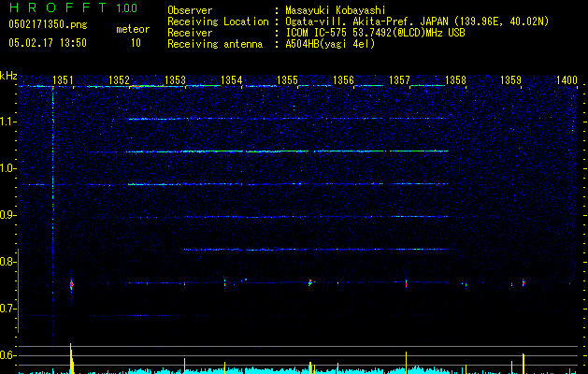Image resolution: width=588 pixels, height=374 pixels.
Task: Click the A504HB(yagi 4el) antenna text
Action: [330, 44]
